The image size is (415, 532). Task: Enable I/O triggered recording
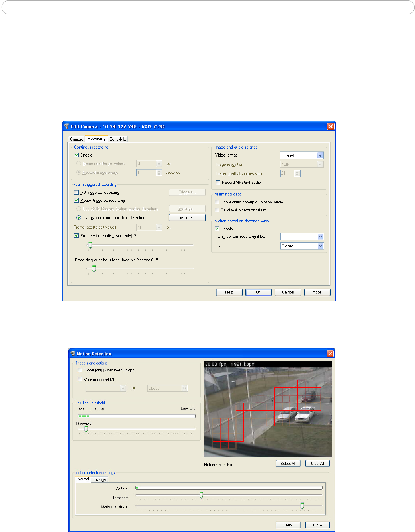76,193
